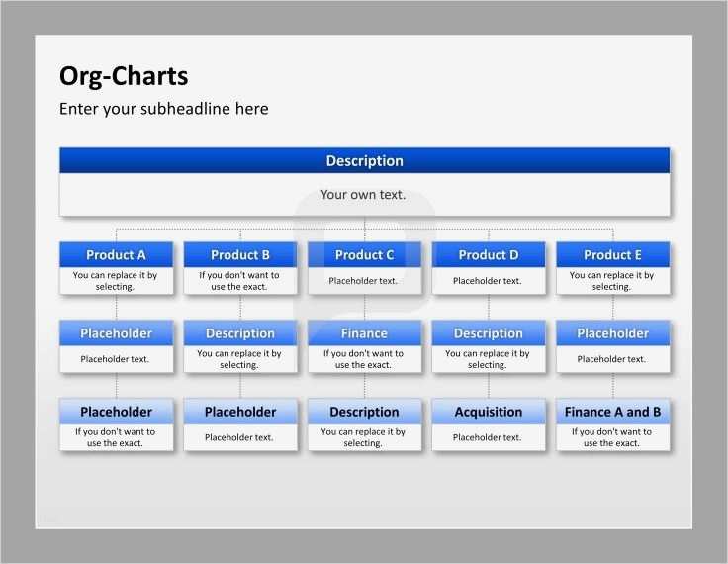Select the "Your own text." field

pos(363,195)
